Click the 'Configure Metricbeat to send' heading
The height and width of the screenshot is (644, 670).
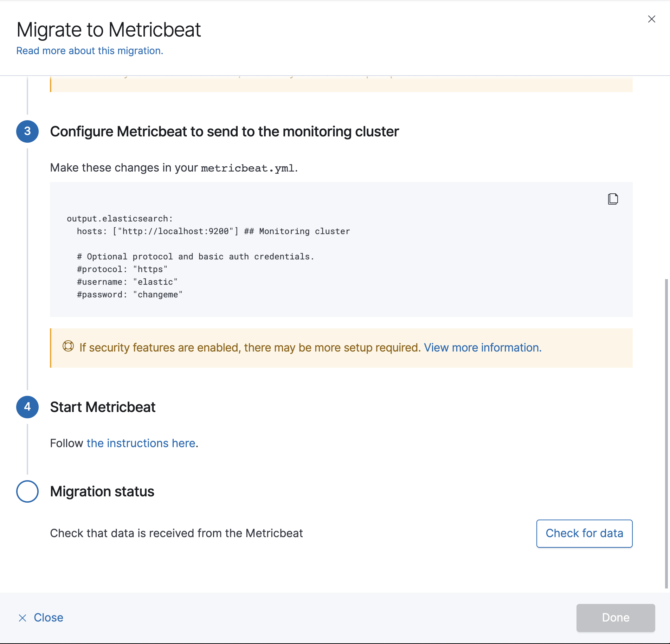point(224,131)
